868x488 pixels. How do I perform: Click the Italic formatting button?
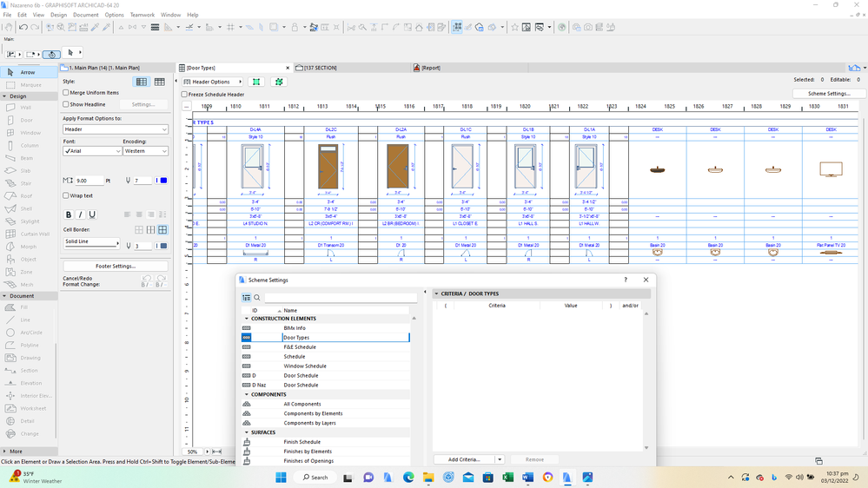click(81, 214)
